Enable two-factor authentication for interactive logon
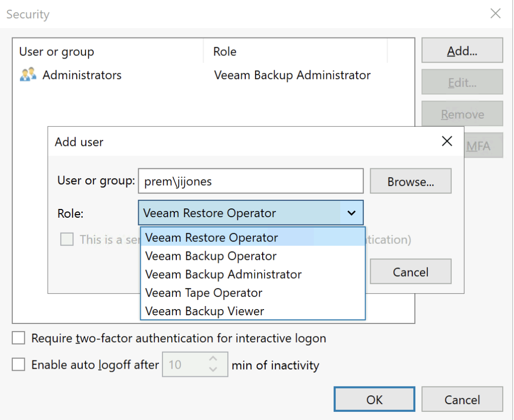514x420 pixels. [18, 338]
